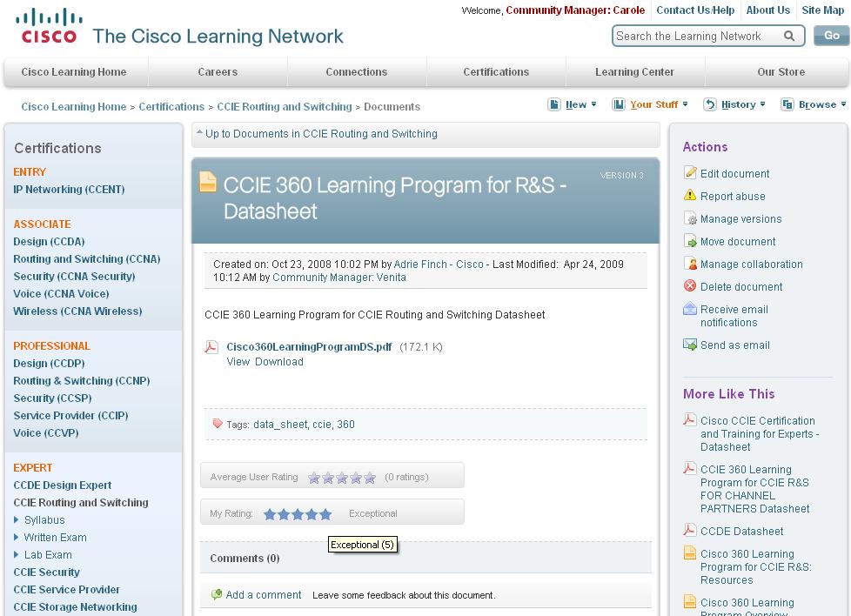The image size is (851, 616).
Task: Open the Your Stuff dropdown
Action: click(650, 104)
